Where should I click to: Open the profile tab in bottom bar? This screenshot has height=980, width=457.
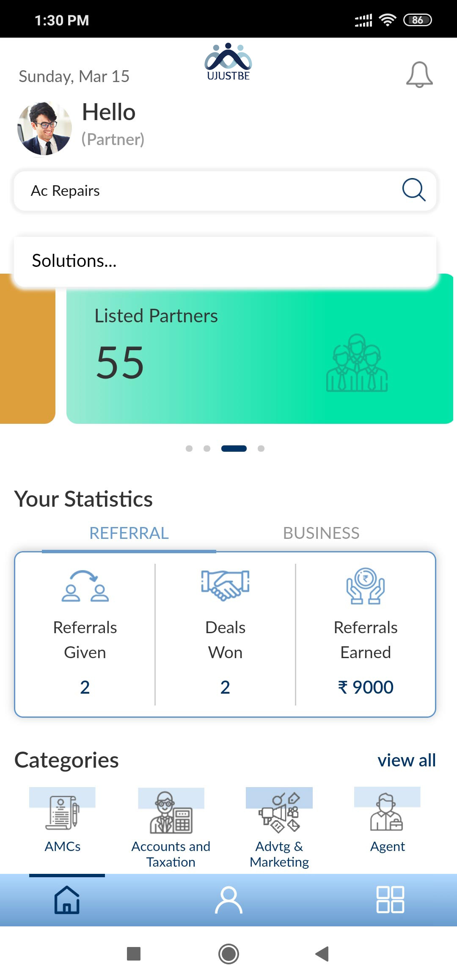[x=228, y=900]
